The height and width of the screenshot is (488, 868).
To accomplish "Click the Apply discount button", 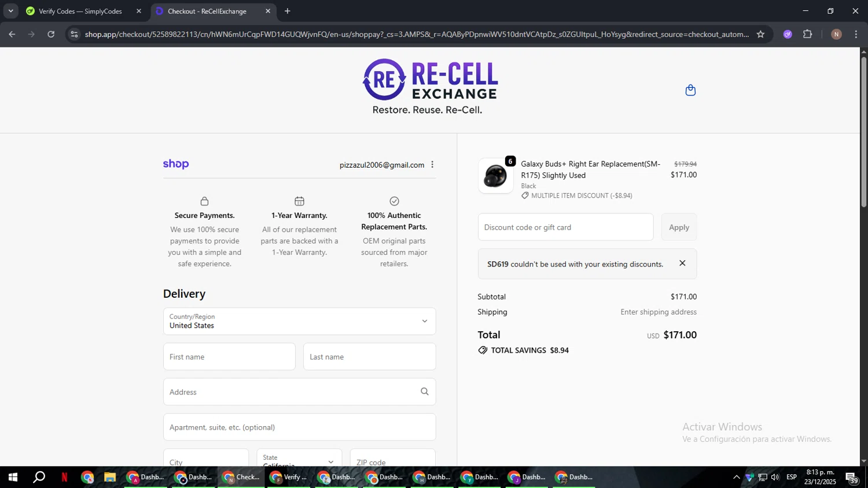I will 679,227.
